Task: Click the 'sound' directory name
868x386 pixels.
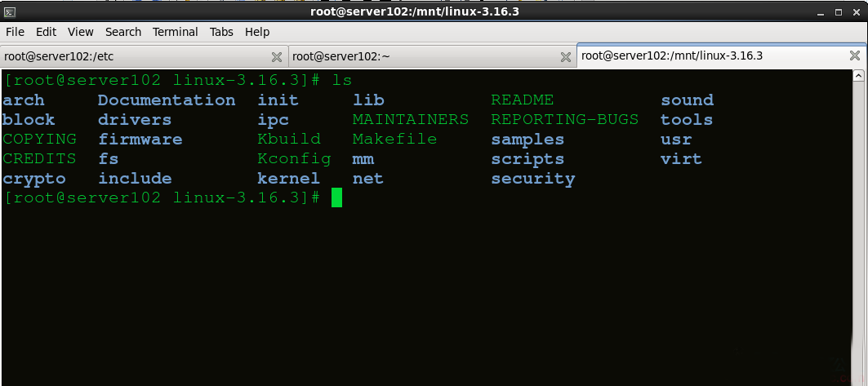Action: [687, 100]
